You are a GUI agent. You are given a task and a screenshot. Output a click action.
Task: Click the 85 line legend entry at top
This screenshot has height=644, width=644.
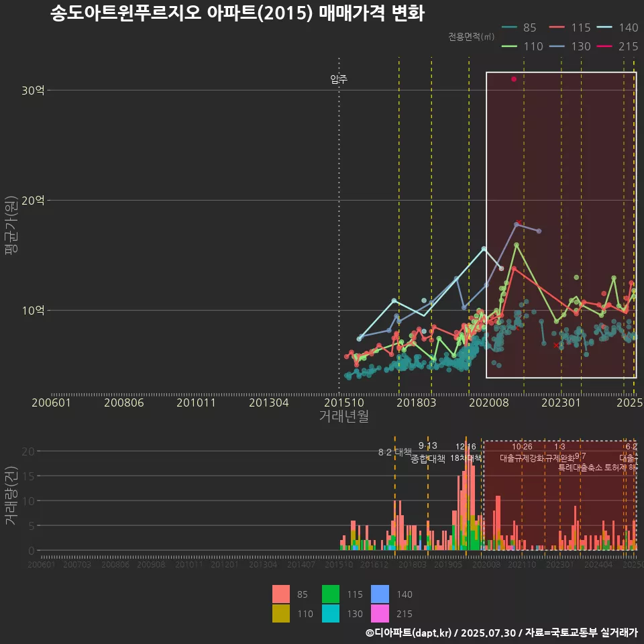[519, 28]
